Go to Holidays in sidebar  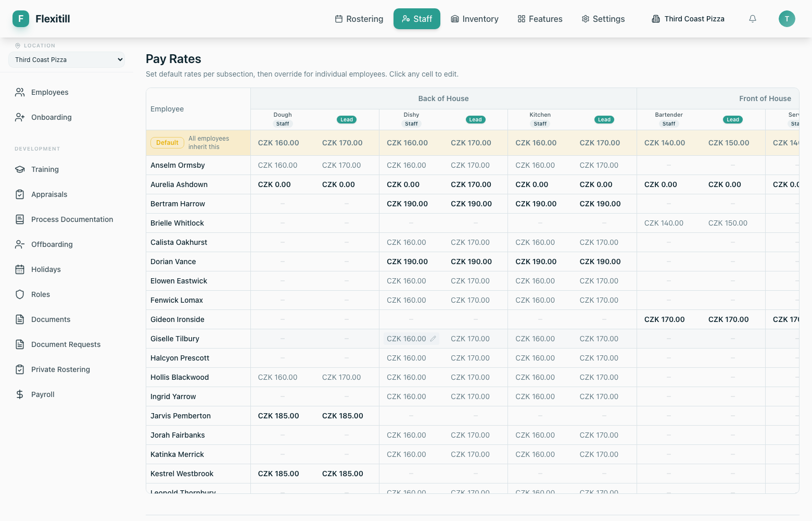67,269
